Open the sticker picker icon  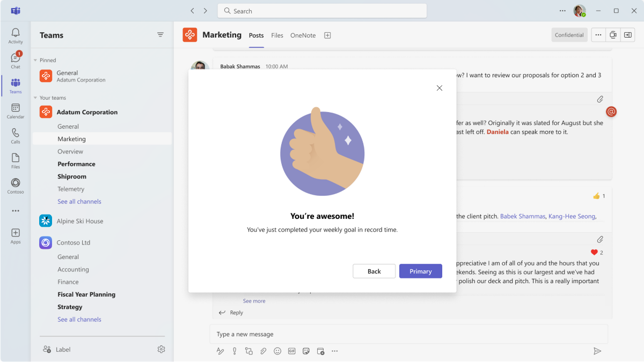click(306, 351)
